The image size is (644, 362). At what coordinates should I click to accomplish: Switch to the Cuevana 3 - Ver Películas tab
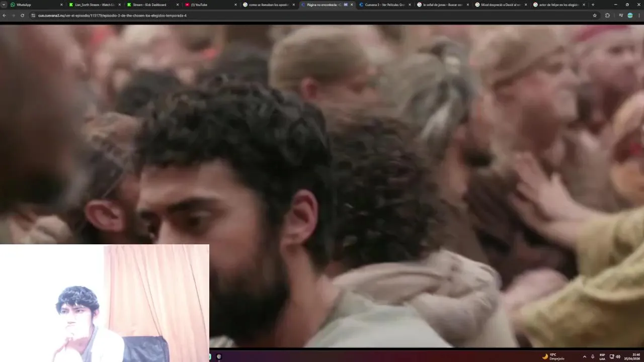[x=384, y=5]
